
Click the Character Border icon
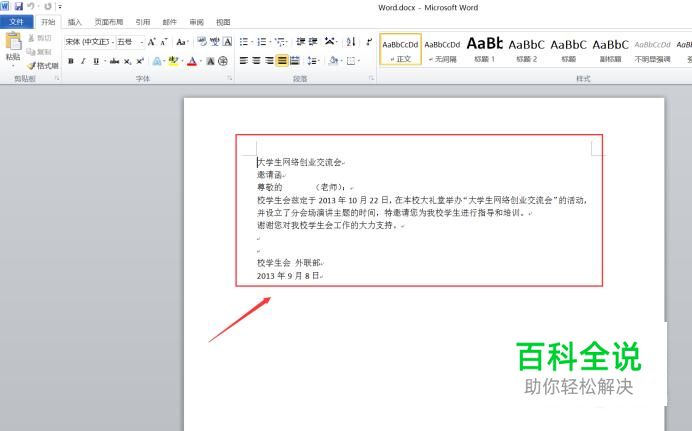[x=227, y=42]
